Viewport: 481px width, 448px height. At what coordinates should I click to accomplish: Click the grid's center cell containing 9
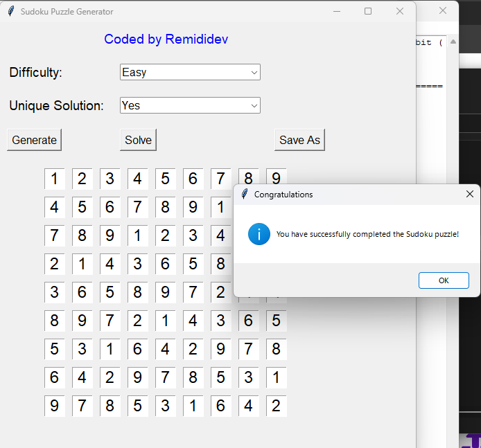(165, 292)
